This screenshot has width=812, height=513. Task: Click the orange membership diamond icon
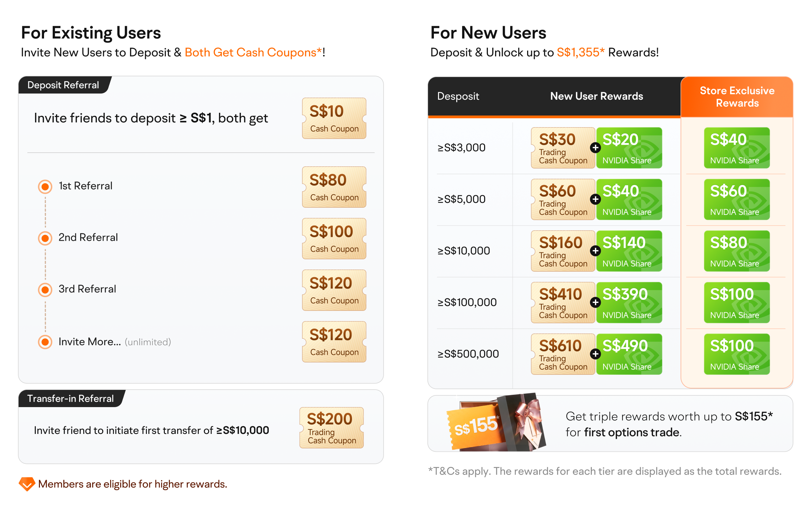[x=27, y=484]
